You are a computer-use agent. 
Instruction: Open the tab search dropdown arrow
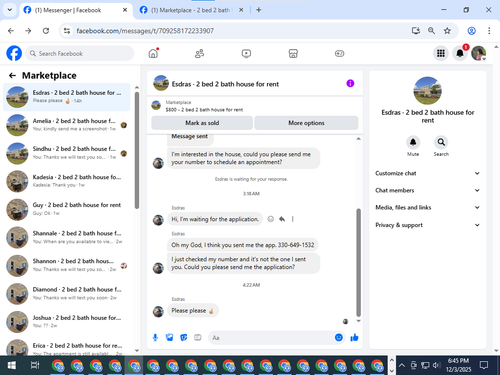[x=10, y=10]
